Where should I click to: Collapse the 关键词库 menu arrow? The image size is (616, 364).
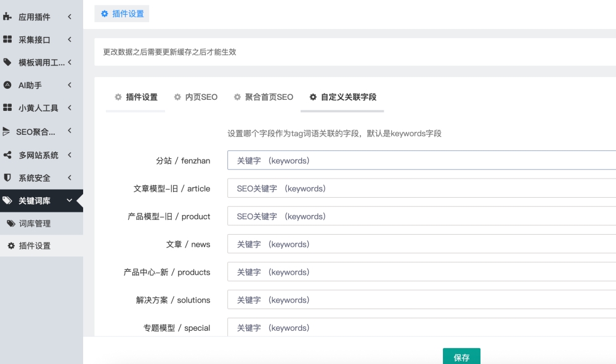(x=70, y=201)
